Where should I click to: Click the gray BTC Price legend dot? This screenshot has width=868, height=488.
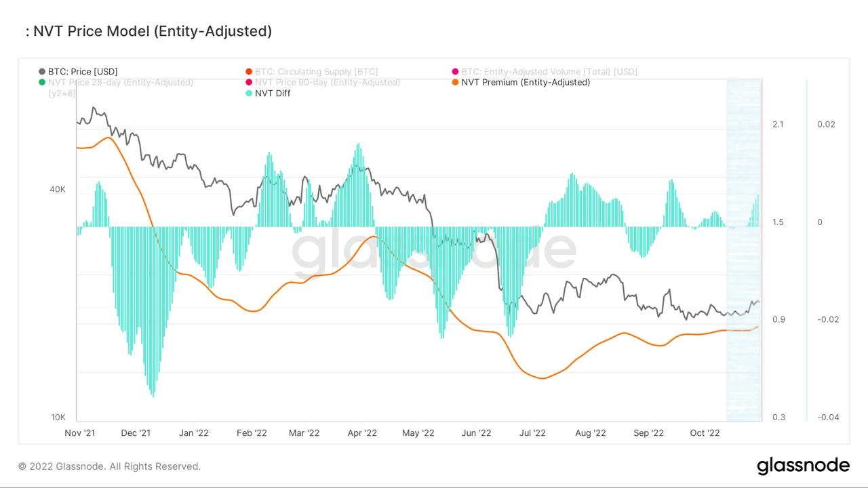click(42, 72)
